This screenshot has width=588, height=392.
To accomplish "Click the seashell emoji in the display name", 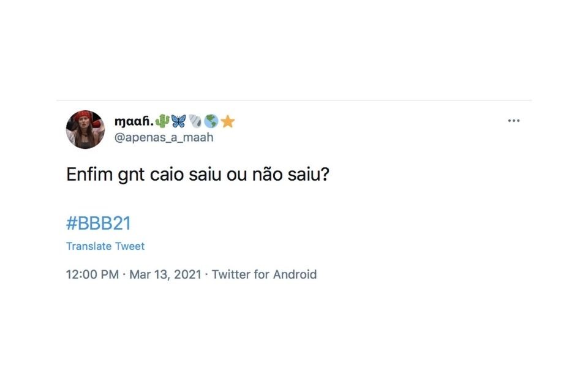I will coord(195,121).
